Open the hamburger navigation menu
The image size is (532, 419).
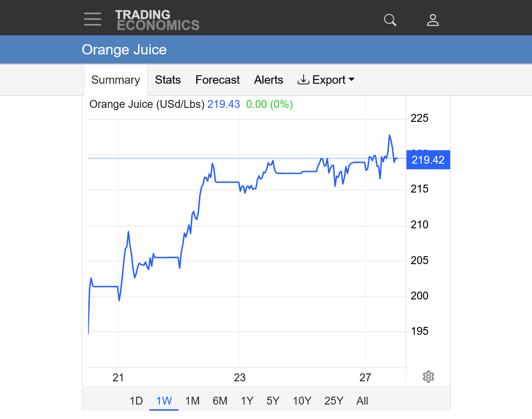pyautogui.click(x=93, y=19)
